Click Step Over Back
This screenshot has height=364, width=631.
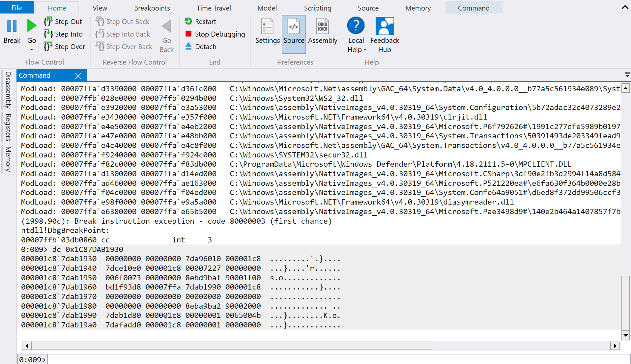pos(124,46)
